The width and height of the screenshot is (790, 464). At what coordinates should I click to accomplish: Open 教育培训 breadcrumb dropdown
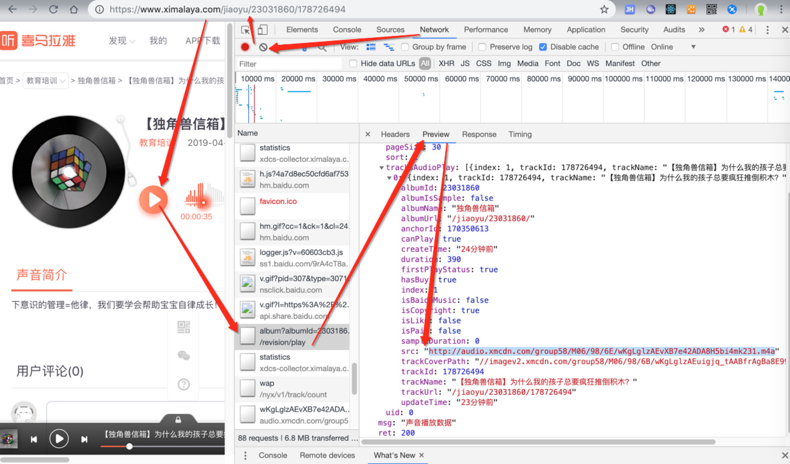[x=46, y=81]
